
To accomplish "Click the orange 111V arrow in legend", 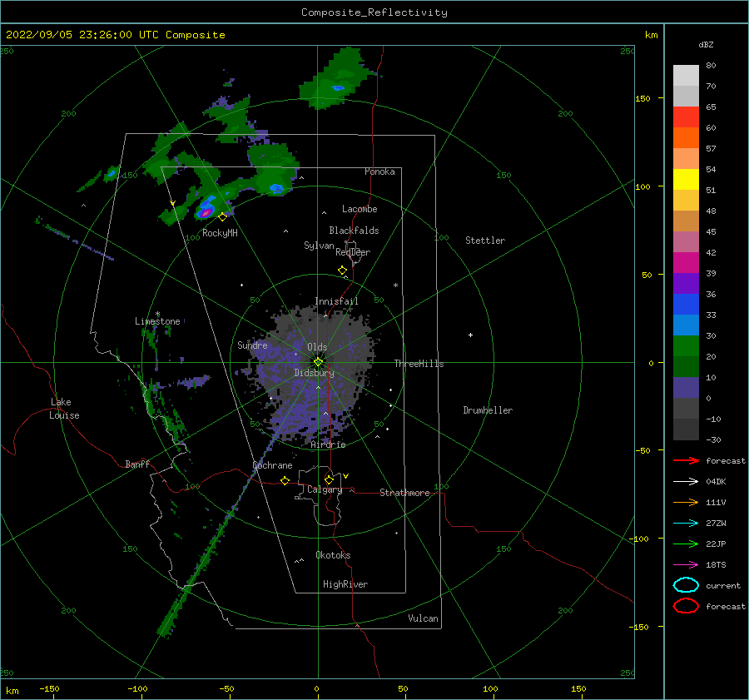I will (686, 502).
